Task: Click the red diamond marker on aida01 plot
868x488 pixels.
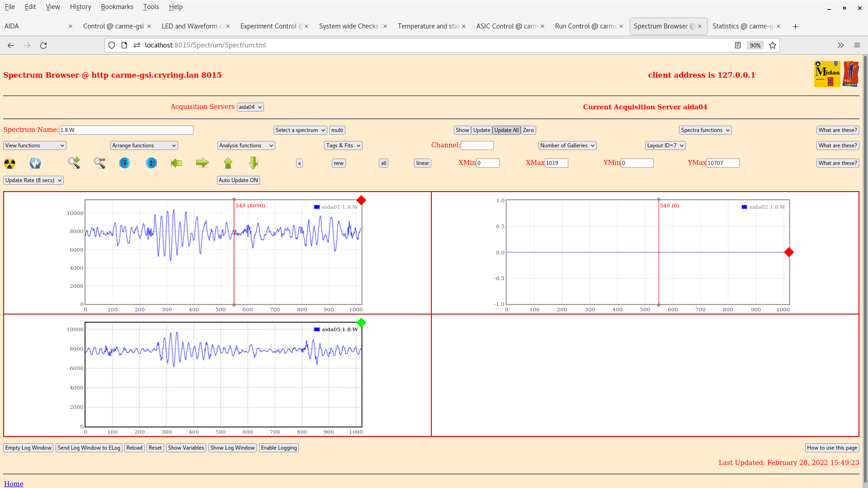Action: [x=361, y=200]
